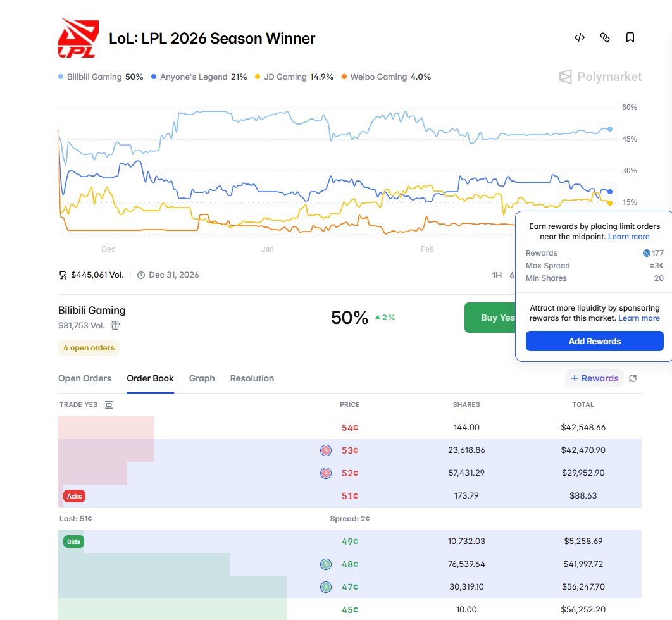The image size is (672, 620).
Task: Click the SHARES column header
Action: point(466,404)
